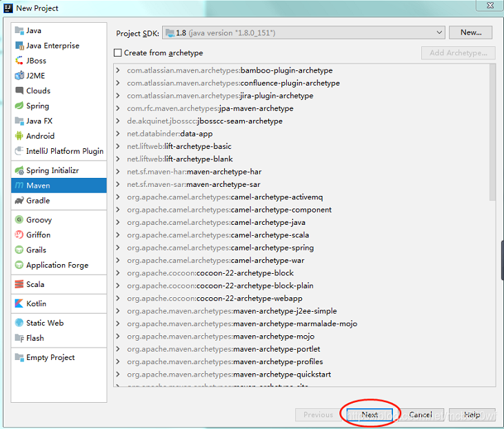Image resolution: width=504 pixels, height=429 pixels.
Task: Select cocoon-22-archetype-webapp entry
Action: [x=214, y=299]
